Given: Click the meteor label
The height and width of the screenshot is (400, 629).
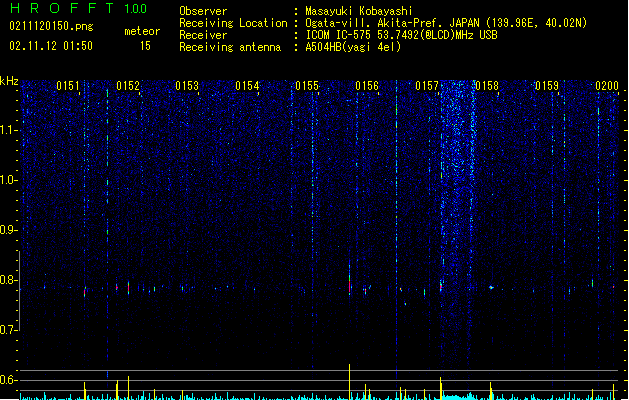Looking at the screenshot, I should 142,31.
